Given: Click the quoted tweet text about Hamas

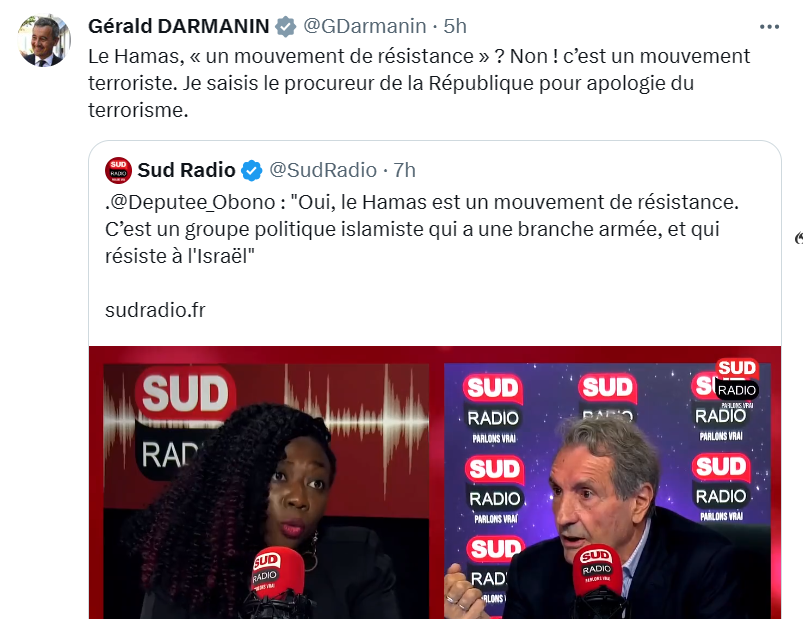Looking at the screenshot, I should (x=422, y=229).
